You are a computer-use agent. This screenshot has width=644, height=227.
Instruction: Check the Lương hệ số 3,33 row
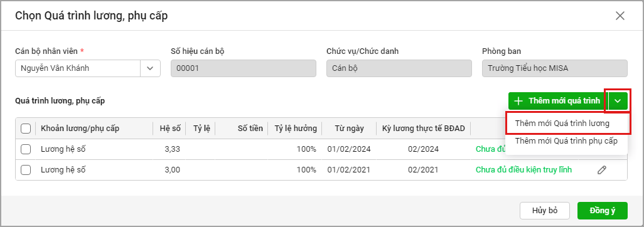(26, 149)
